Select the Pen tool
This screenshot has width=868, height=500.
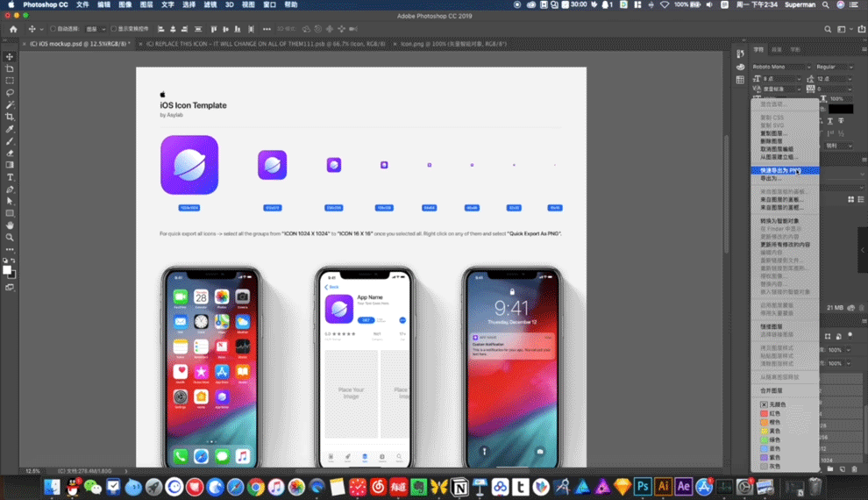10,189
